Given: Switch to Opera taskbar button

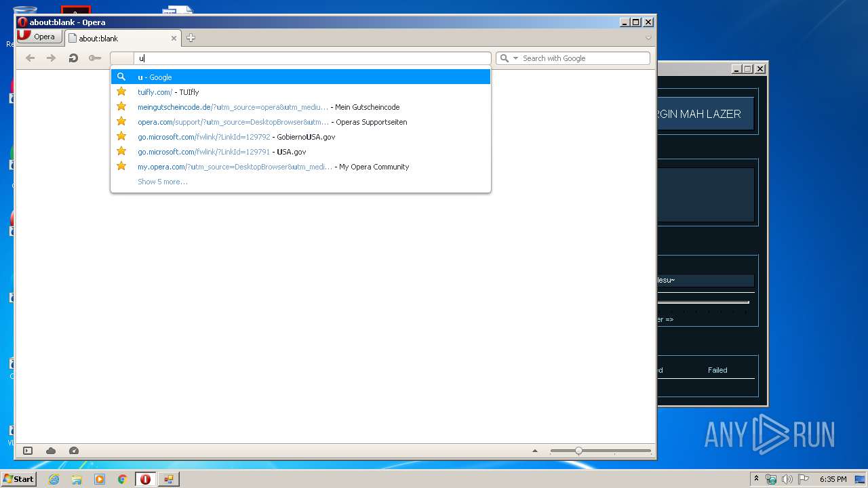Looking at the screenshot, I should point(145,479).
